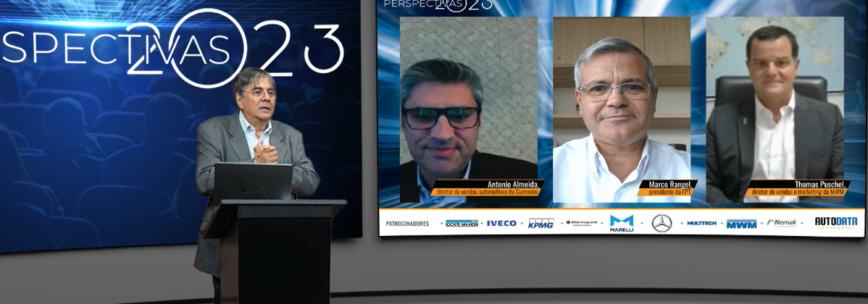The width and height of the screenshot is (868, 304).
Task: Click the Antonio Almeida name caption
Action: (x=487, y=188)
